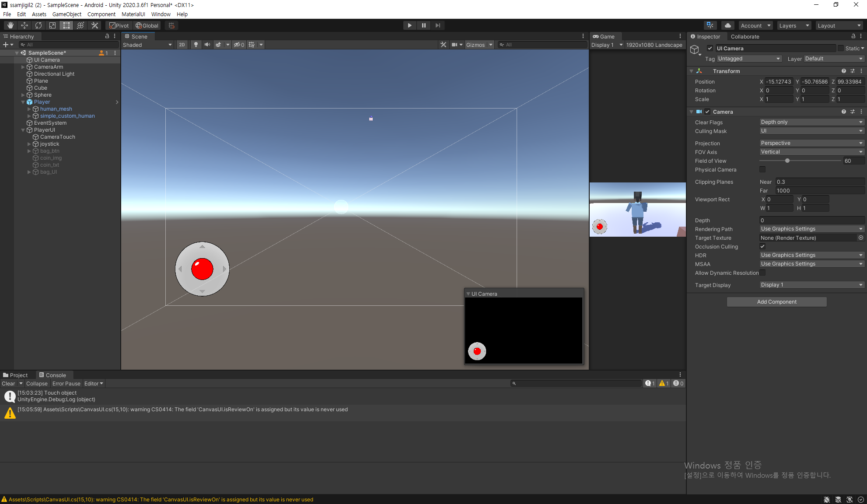
Task: Open the GameObject menu
Action: tap(66, 14)
